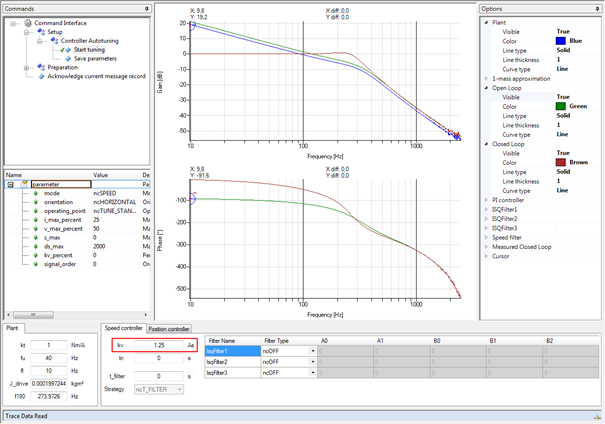This screenshot has height=424, width=605.
Task: Click the Closed Loop Brown color swatch
Action: point(561,162)
